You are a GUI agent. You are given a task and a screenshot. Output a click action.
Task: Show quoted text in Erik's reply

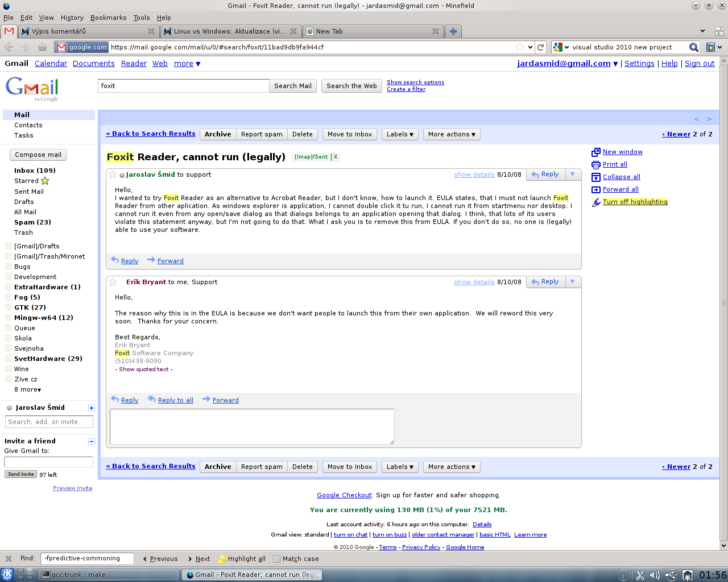(x=144, y=369)
